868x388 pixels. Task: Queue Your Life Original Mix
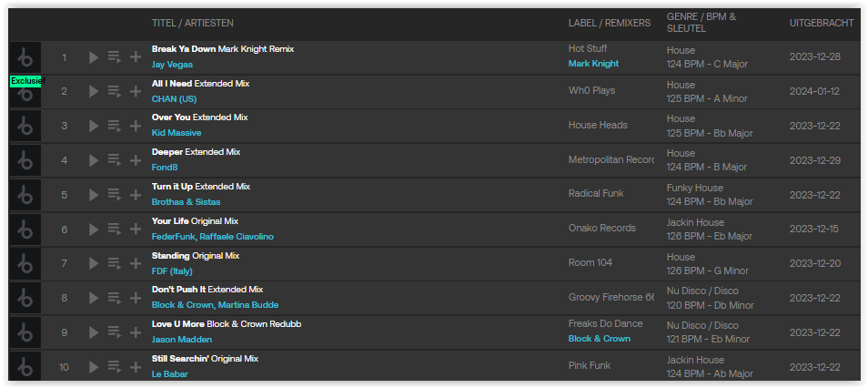(x=115, y=229)
